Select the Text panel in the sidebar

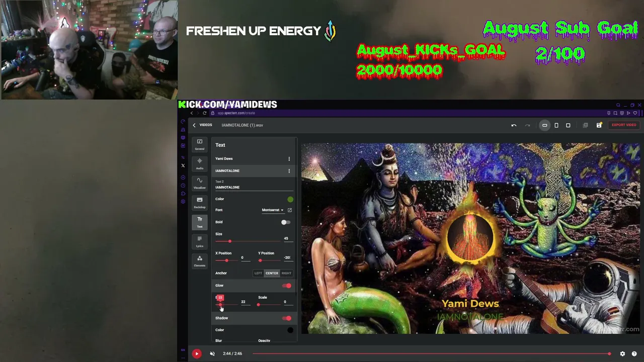pos(200,222)
